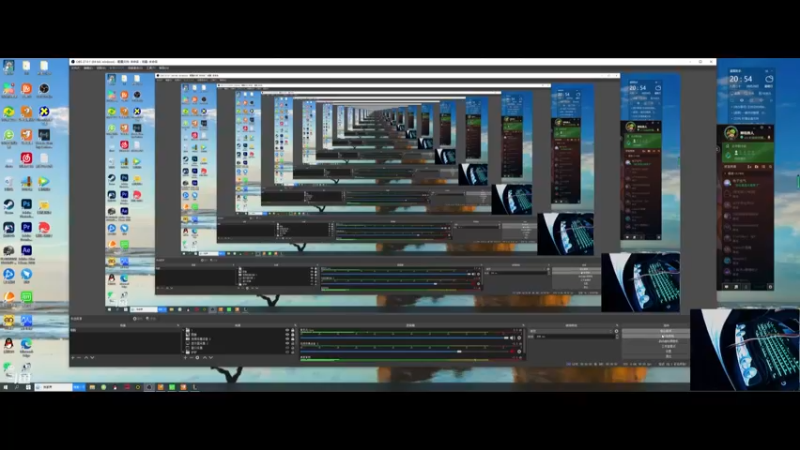
Task: Click the Windows taskbar search box
Action: tap(53, 387)
